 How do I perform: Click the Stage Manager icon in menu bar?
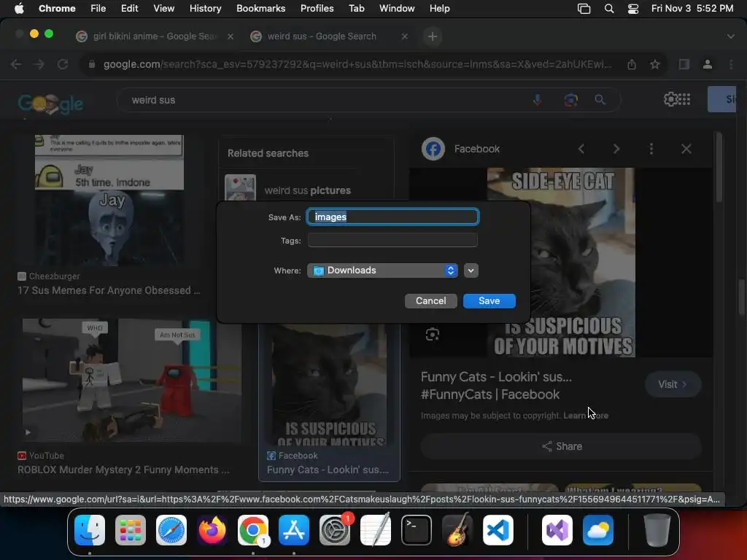pyautogui.click(x=584, y=8)
